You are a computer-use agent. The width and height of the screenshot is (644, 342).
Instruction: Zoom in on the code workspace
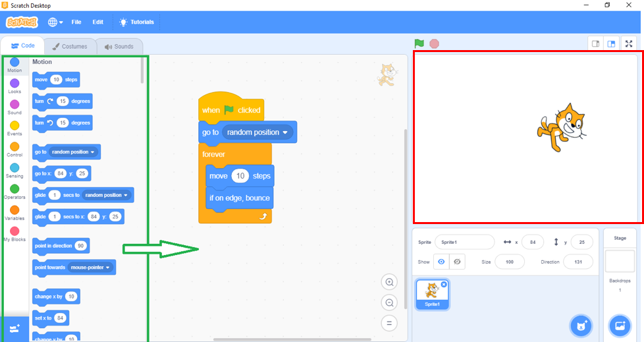coord(389,282)
